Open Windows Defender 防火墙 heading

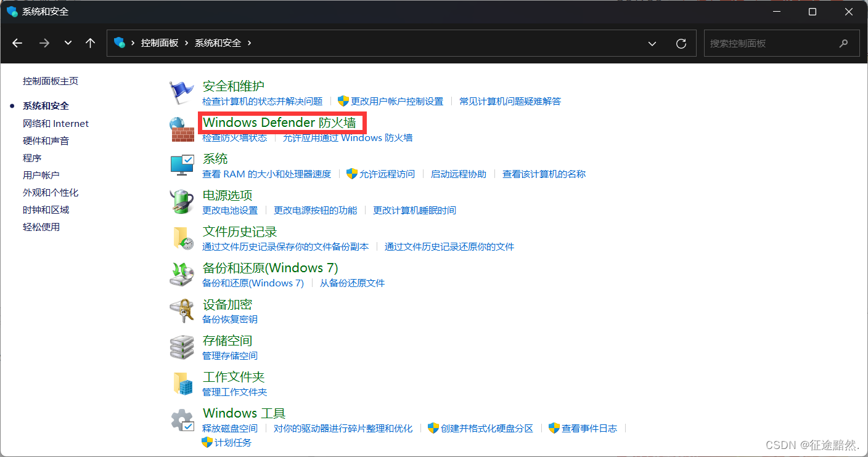(x=279, y=123)
